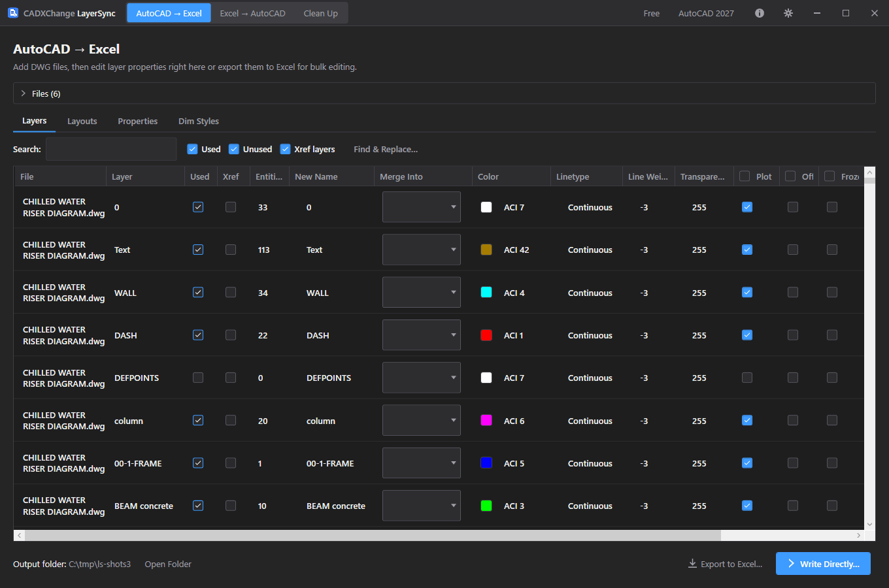Open the Clean Up mode tab

click(x=321, y=13)
